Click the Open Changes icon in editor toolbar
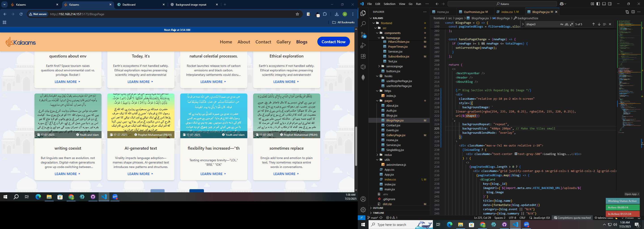Screen dimensions: 644x229 [x=627, y=12]
